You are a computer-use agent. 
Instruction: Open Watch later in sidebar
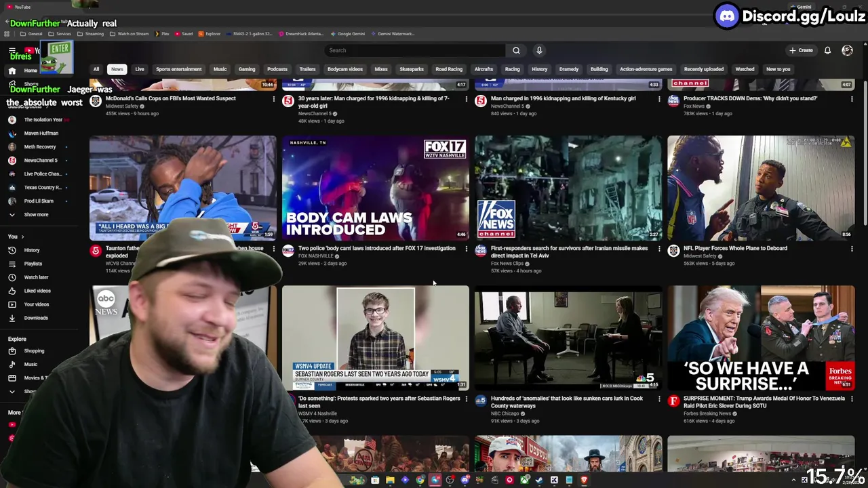36,277
